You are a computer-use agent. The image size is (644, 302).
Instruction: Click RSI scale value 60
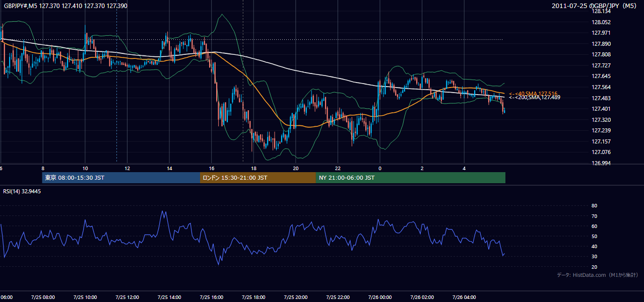pyautogui.click(x=595, y=226)
